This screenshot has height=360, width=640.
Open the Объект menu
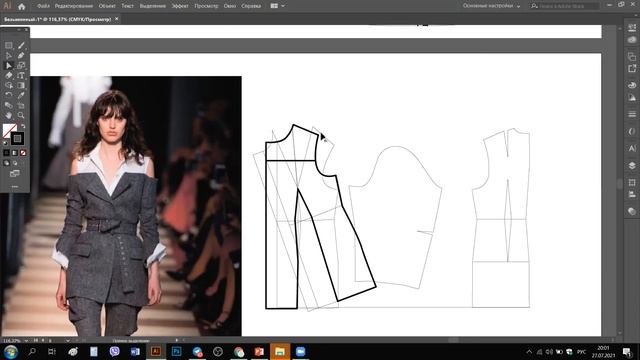click(107, 6)
